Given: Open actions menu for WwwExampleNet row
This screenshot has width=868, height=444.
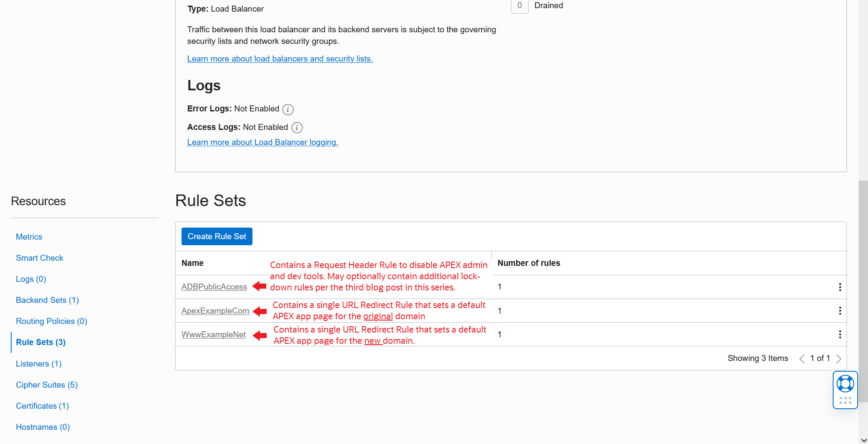Looking at the screenshot, I should tap(840, 334).
